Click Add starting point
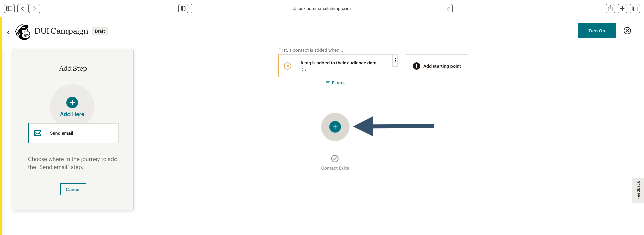 (x=437, y=66)
